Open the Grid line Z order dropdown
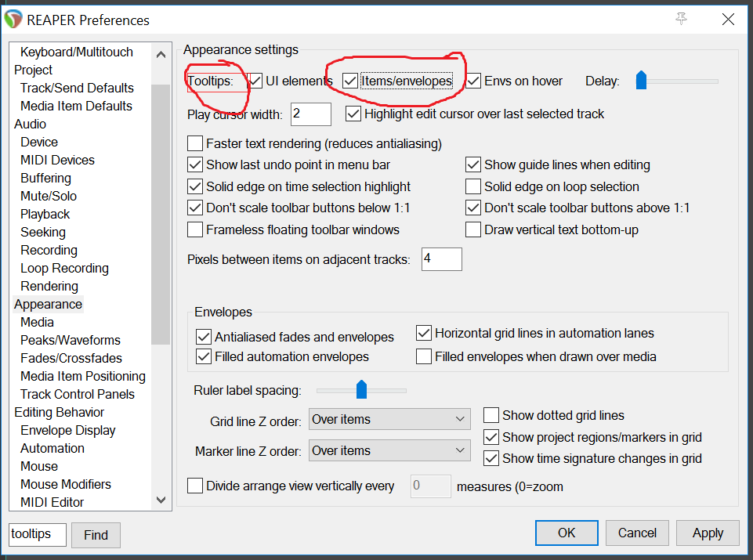This screenshot has width=753, height=560. [389, 420]
